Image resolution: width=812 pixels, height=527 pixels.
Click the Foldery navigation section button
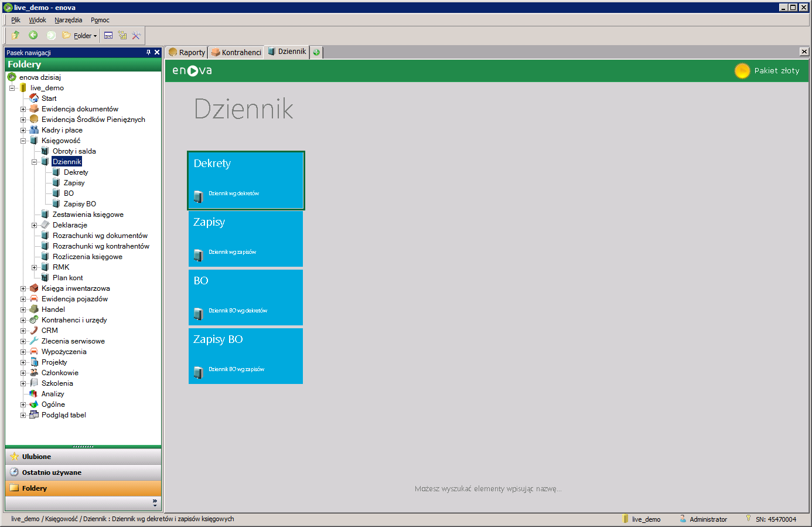pyautogui.click(x=83, y=488)
